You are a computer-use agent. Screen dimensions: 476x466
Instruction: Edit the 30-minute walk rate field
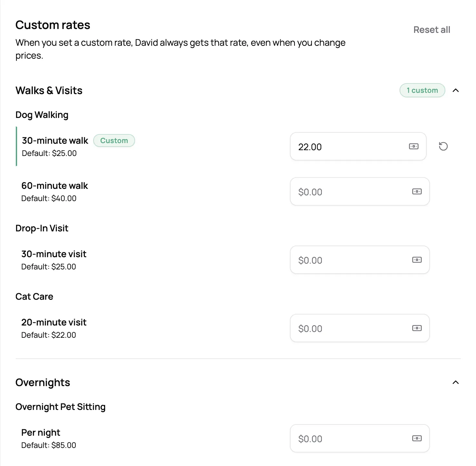pos(358,146)
